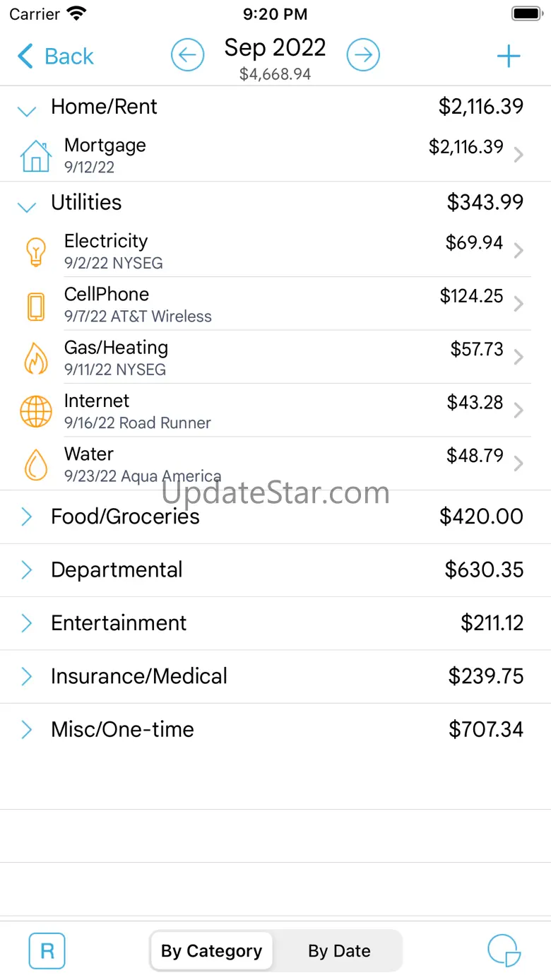This screenshot has width=551, height=980.
Task: Tap the Internet globe icon
Action: (35, 411)
